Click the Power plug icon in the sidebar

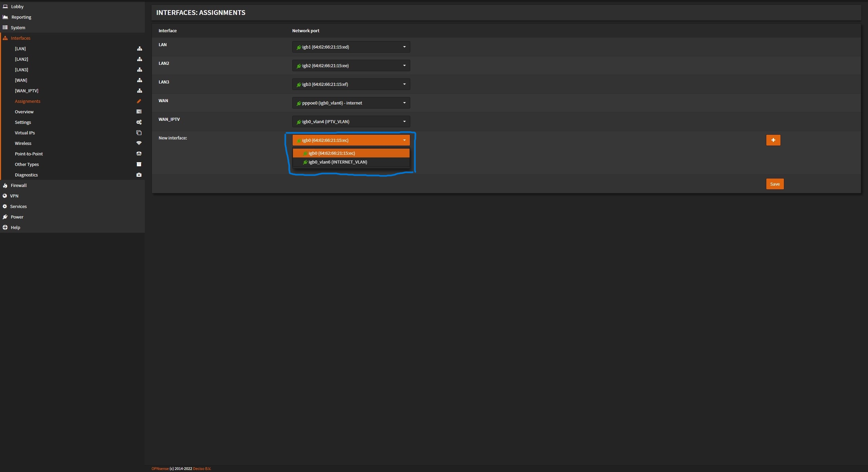click(5, 217)
